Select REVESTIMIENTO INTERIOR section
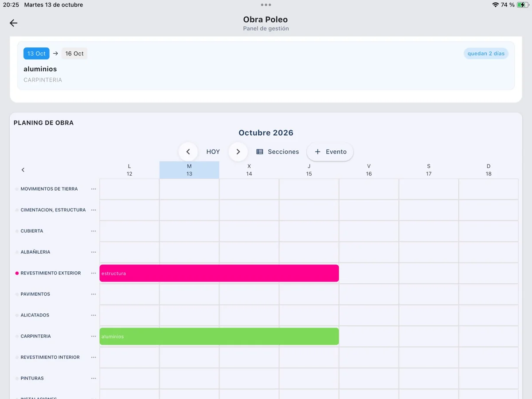Viewport: 532px width, 399px height. point(50,357)
